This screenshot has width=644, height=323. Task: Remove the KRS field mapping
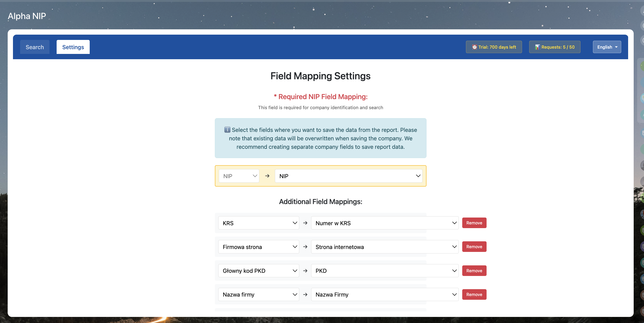(x=474, y=223)
